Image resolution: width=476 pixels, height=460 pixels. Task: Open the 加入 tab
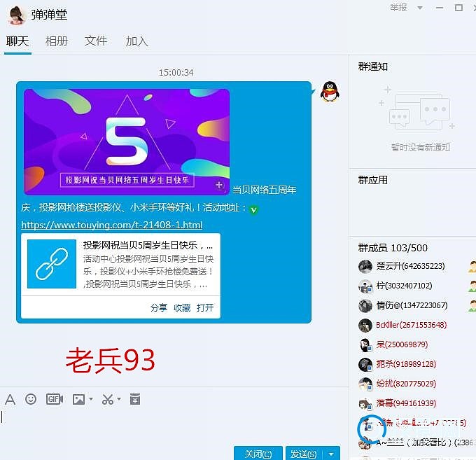click(136, 41)
